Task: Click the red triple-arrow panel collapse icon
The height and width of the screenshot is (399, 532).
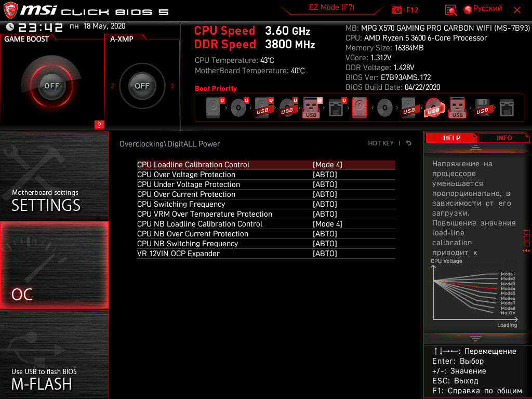Action: [x=526, y=251]
